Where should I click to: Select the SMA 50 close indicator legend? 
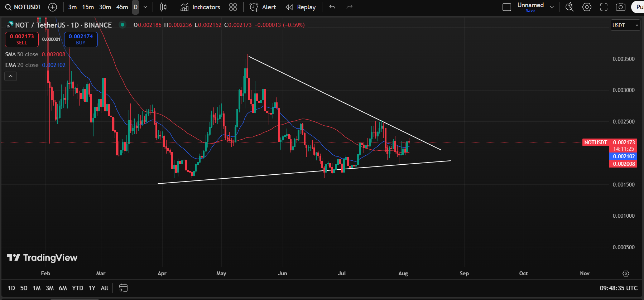point(35,54)
